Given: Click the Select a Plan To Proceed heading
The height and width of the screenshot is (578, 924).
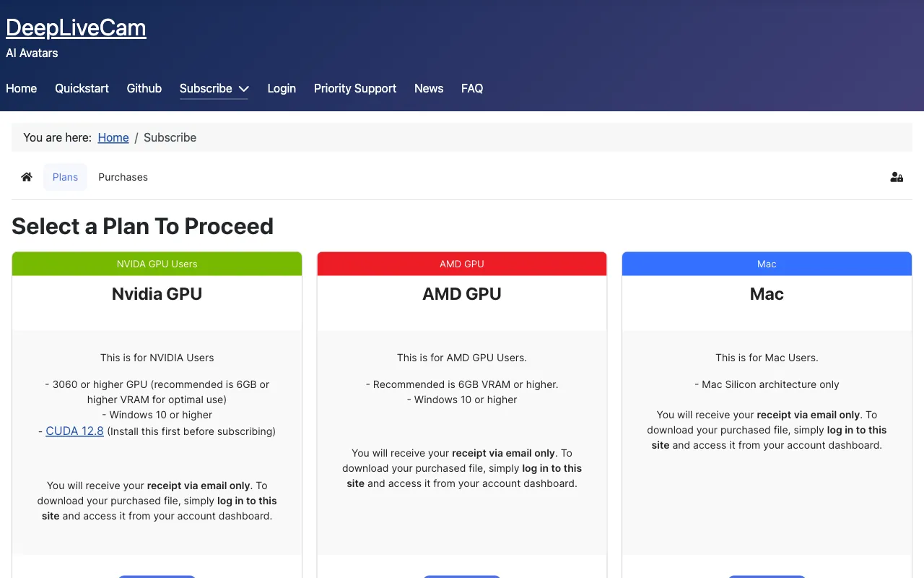Looking at the screenshot, I should (x=142, y=226).
